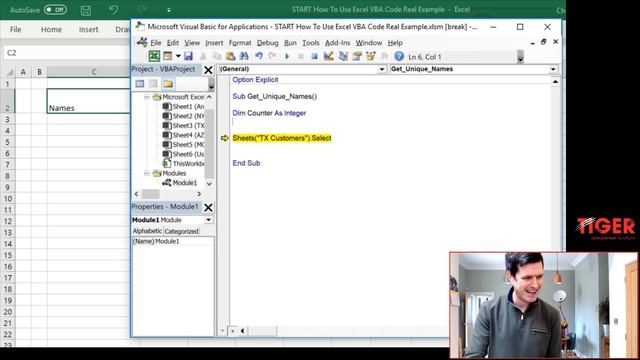The width and height of the screenshot is (640, 360).
Task: Open the Window menu
Action: (369, 43)
